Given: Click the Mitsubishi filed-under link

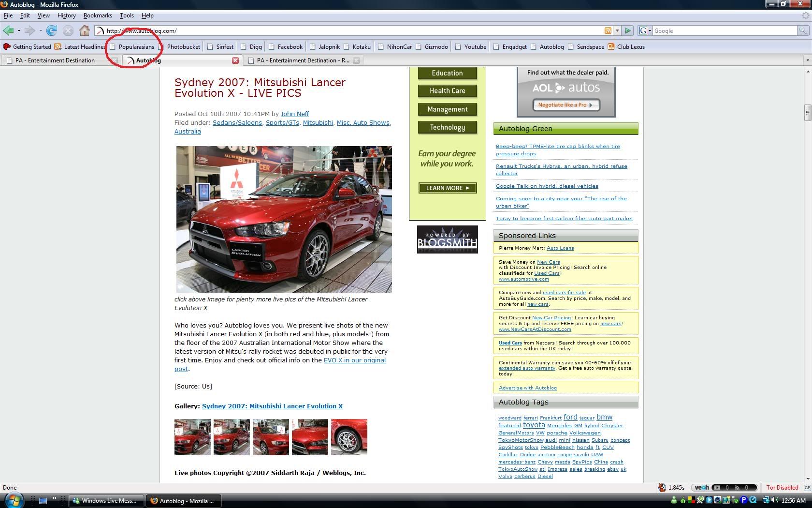Looking at the screenshot, I should click(318, 122).
